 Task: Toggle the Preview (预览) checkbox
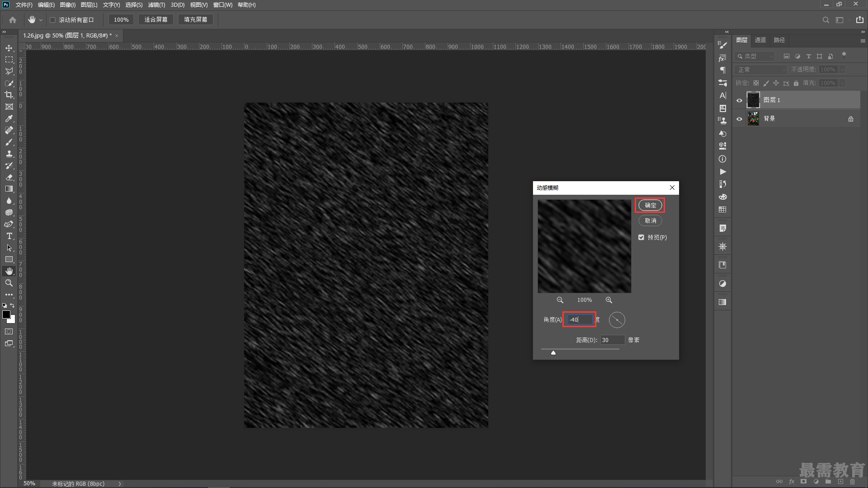click(x=641, y=237)
